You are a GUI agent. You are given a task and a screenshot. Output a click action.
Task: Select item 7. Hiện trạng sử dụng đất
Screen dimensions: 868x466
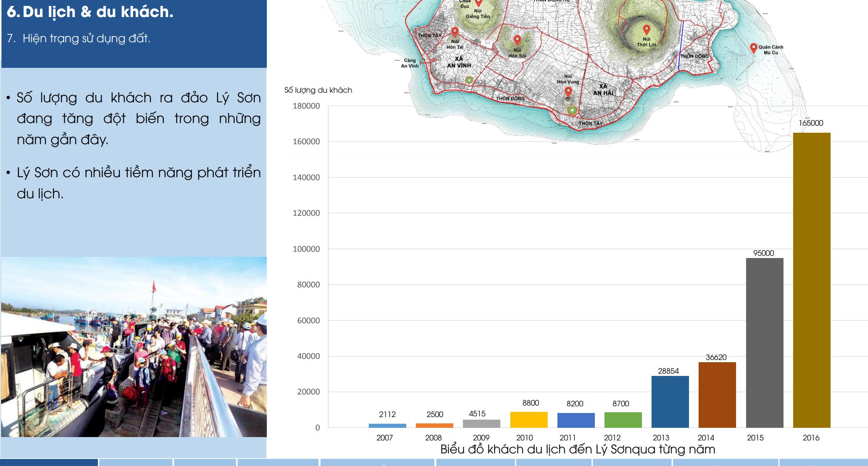pyautogui.click(x=79, y=38)
